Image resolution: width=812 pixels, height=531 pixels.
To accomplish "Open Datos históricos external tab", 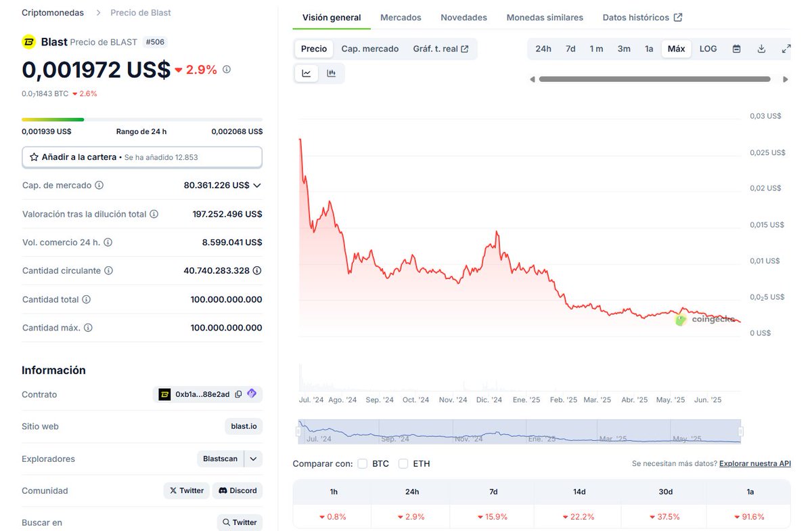I will click(642, 18).
